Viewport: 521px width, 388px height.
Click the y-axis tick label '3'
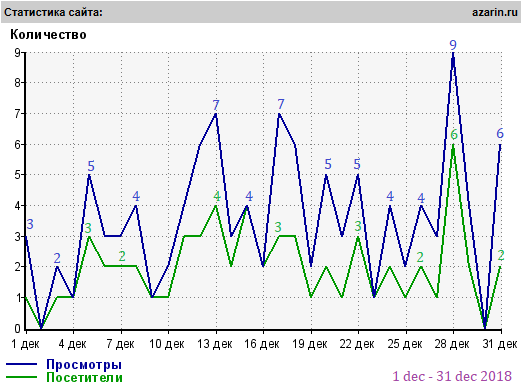coord(17,236)
